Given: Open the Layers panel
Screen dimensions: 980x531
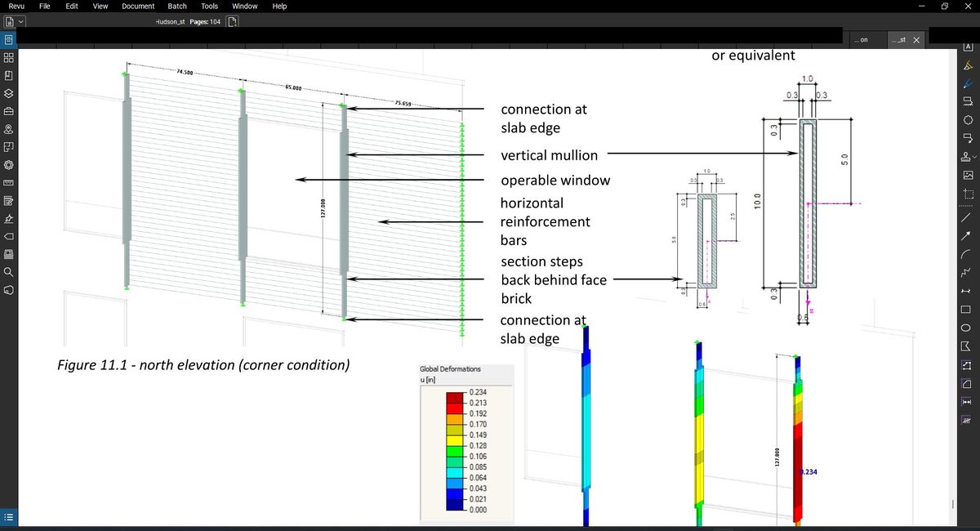Looking at the screenshot, I should pos(9,94).
